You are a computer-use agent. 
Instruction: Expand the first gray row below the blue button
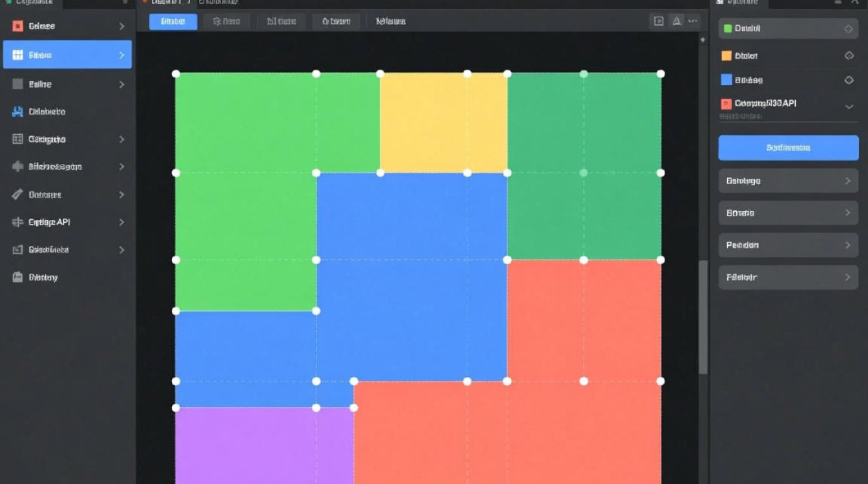(x=788, y=181)
